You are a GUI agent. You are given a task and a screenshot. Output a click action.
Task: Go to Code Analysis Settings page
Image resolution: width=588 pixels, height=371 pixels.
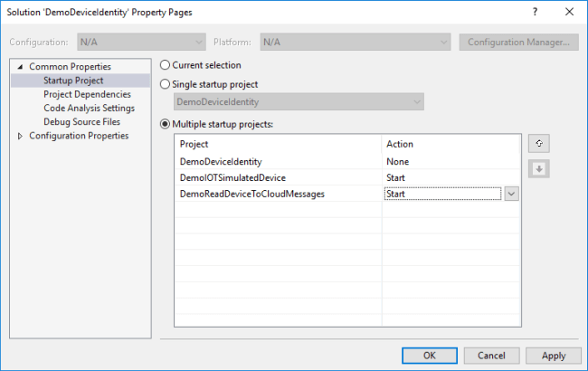pyautogui.click(x=89, y=108)
